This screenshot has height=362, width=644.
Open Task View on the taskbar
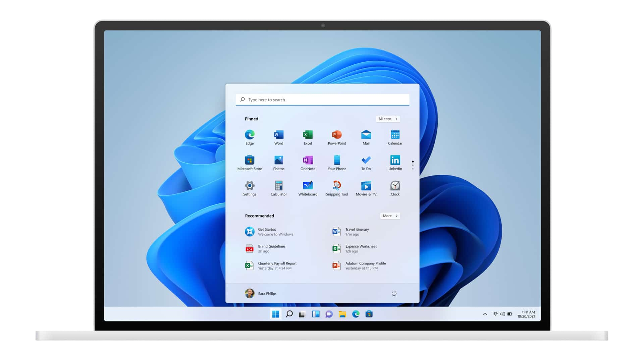[x=302, y=314]
